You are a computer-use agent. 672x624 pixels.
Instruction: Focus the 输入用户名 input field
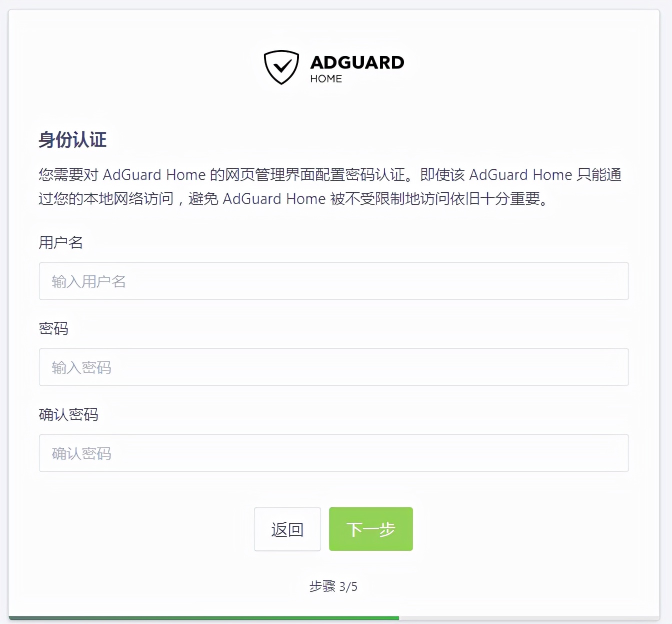(x=333, y=281)
